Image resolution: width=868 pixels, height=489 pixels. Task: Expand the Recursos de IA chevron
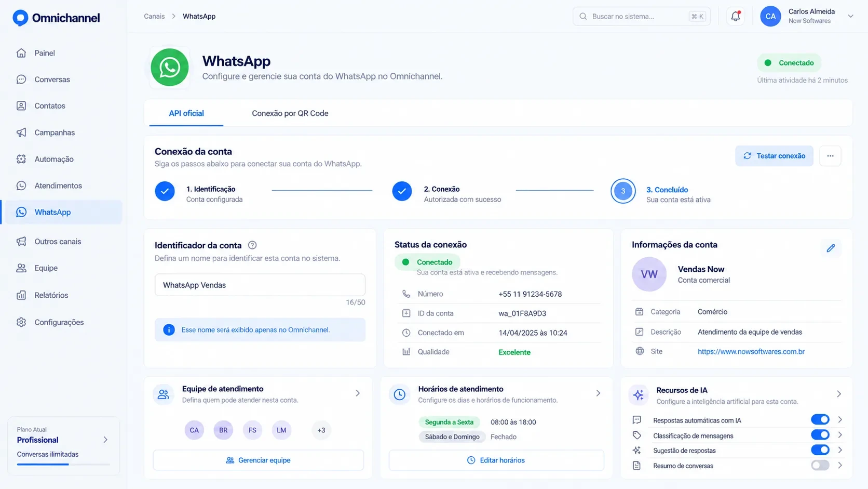[839, 394]
